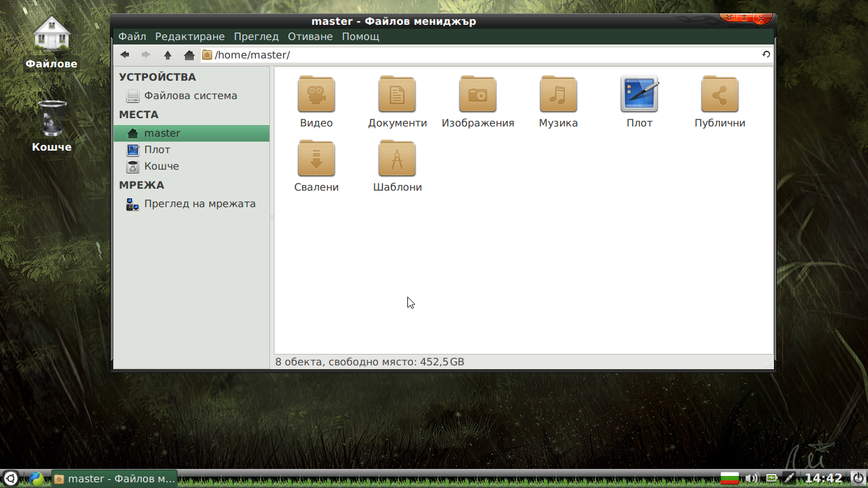
Task: Go back with the left arrow toolbar button
Action: tap(125, 55)
